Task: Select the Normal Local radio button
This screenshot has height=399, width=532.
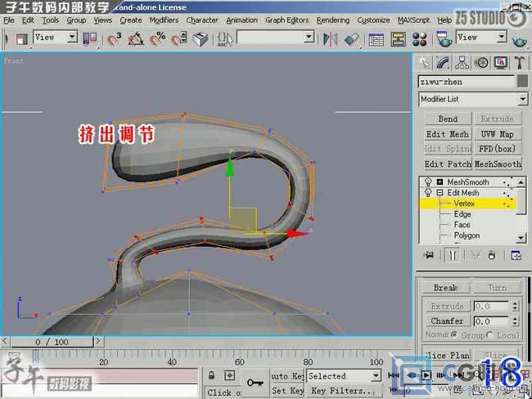Action: click(x=489, y=334)
